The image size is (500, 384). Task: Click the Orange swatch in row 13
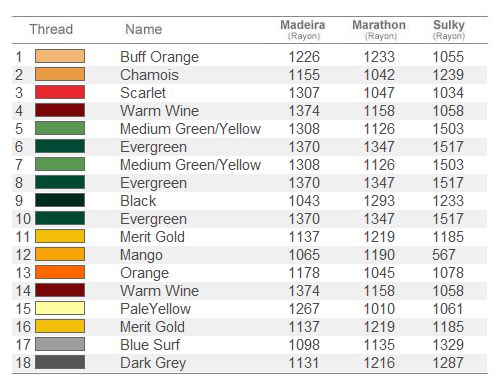(60, 272)
